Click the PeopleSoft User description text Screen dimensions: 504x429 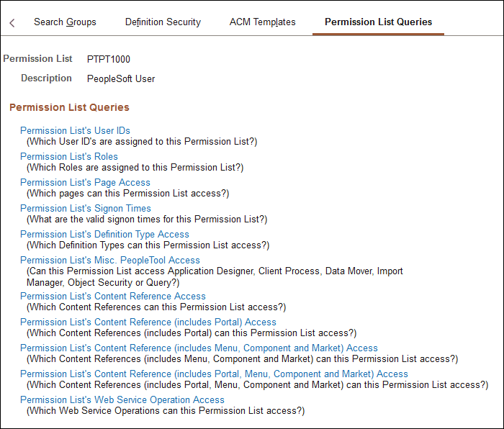(x=121, y=78)
